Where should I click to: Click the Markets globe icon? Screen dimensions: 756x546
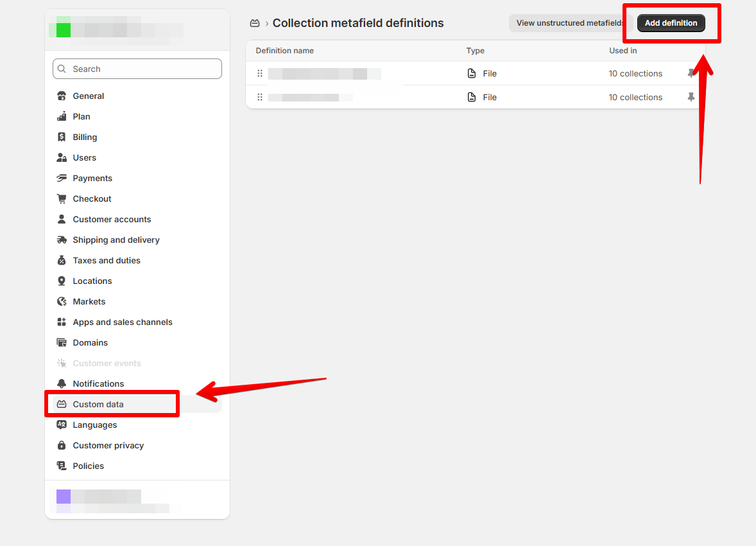[x=62, y=302]
